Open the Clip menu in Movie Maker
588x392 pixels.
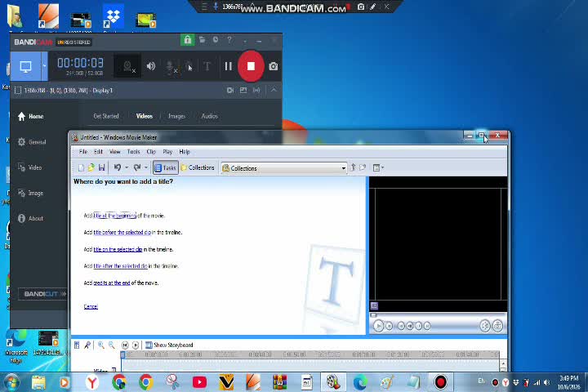tap(151, 152)
